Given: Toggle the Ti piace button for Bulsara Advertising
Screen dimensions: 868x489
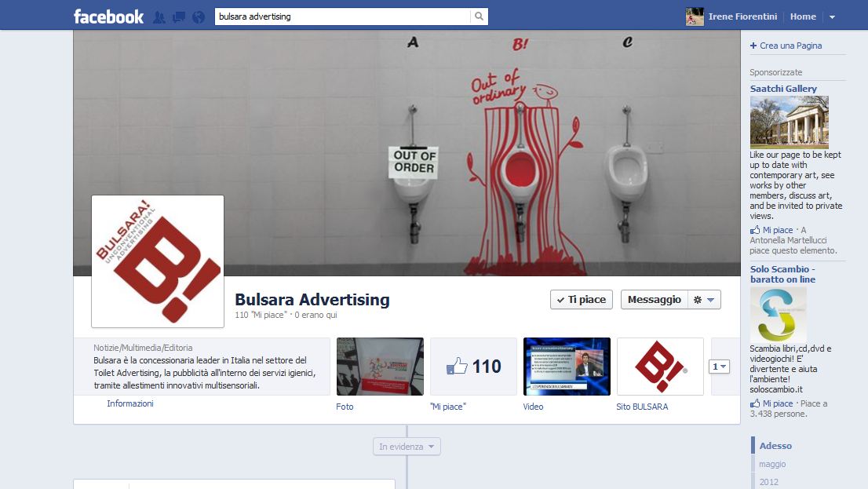Looking at the screenshot, I should [581, 299].
